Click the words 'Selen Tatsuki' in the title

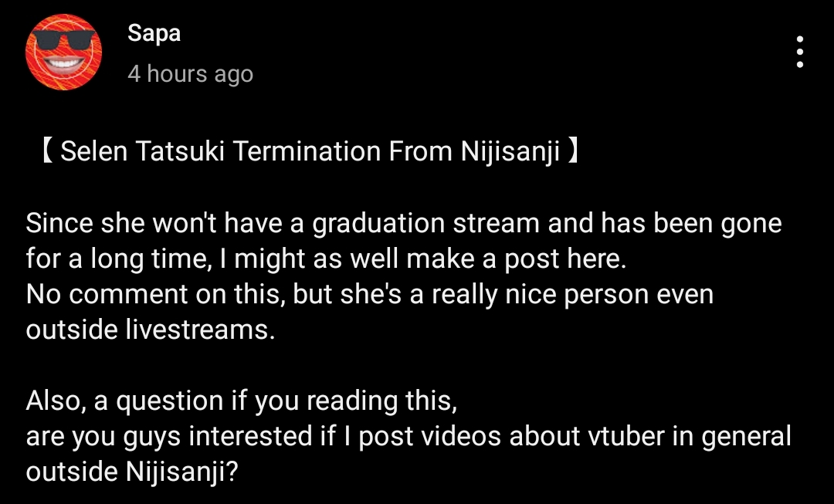[143, 151]
